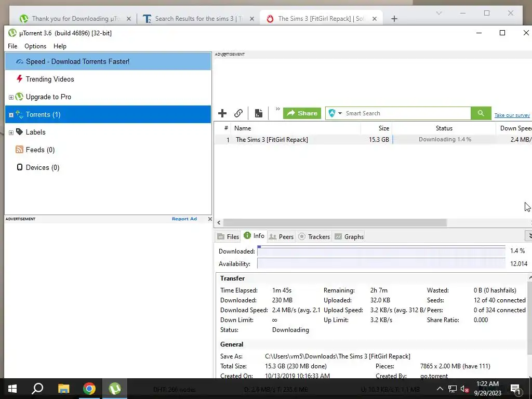Switch to Thank you for Downloading browser tab

tap(75, 19)
